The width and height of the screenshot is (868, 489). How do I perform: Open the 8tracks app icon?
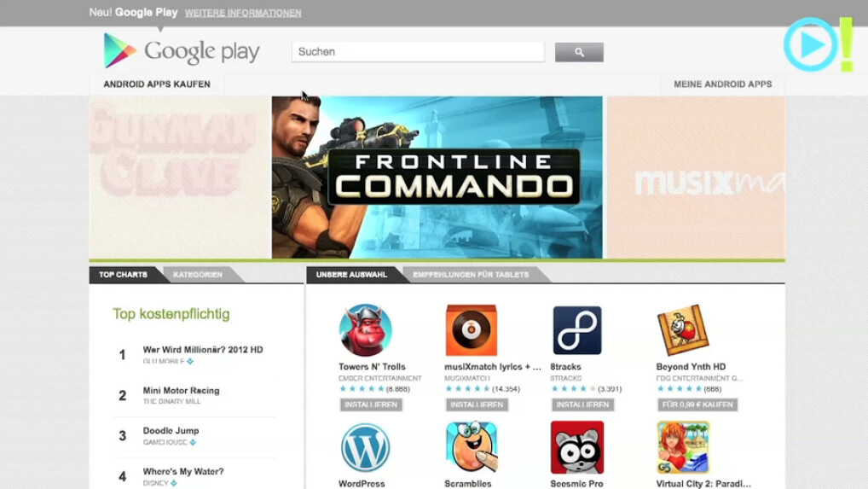(577, 330)
